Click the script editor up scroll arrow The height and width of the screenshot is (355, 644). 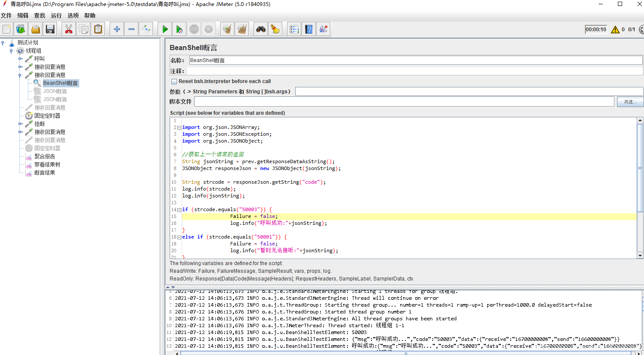(x=640, y=120)
